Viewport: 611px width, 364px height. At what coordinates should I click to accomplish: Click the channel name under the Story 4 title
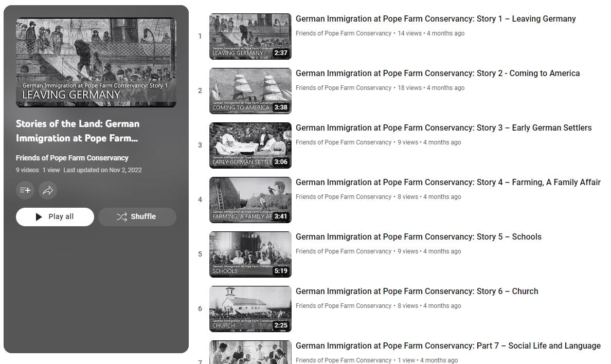(x=343, y=197)
